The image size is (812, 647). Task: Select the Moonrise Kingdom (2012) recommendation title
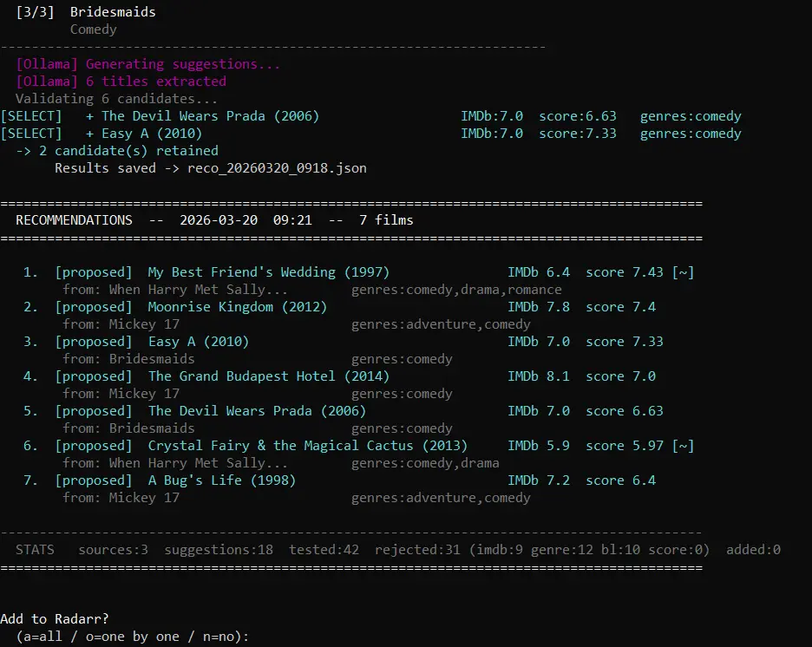coord(237,307)
